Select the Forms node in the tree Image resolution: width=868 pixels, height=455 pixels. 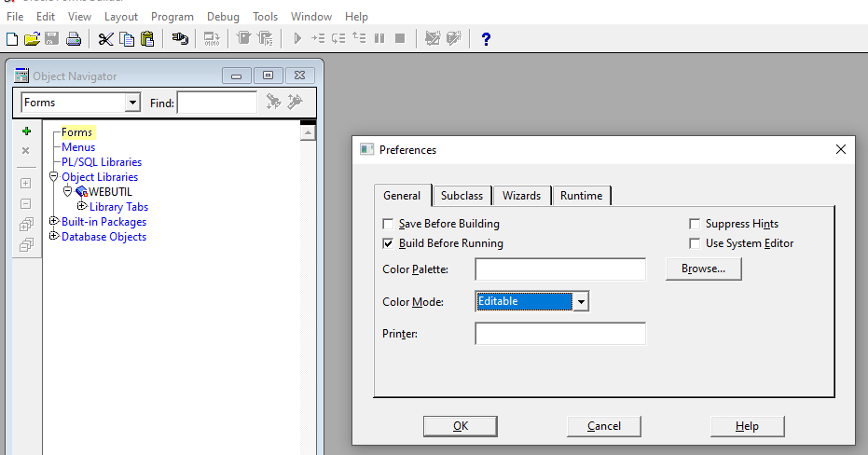coord(76,132)
